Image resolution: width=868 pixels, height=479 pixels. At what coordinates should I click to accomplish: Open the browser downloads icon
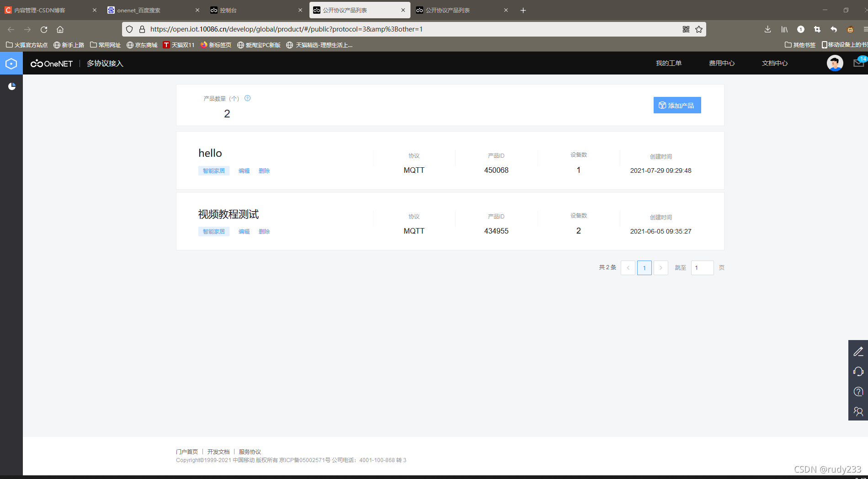click(x=767, y=29)
